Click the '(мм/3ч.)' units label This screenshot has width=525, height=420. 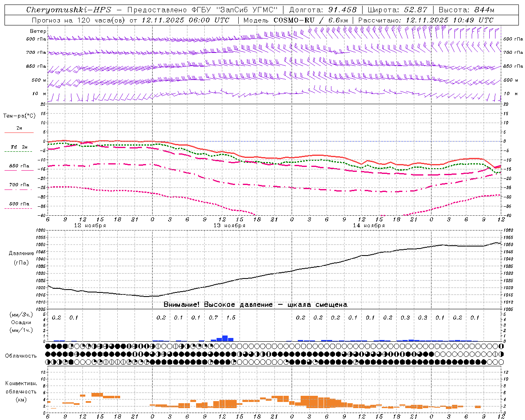tap(21, 315)
